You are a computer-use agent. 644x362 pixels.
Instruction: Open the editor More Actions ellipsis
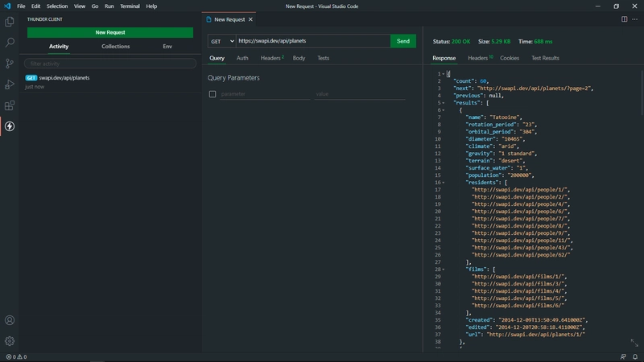tap(635, 19)
